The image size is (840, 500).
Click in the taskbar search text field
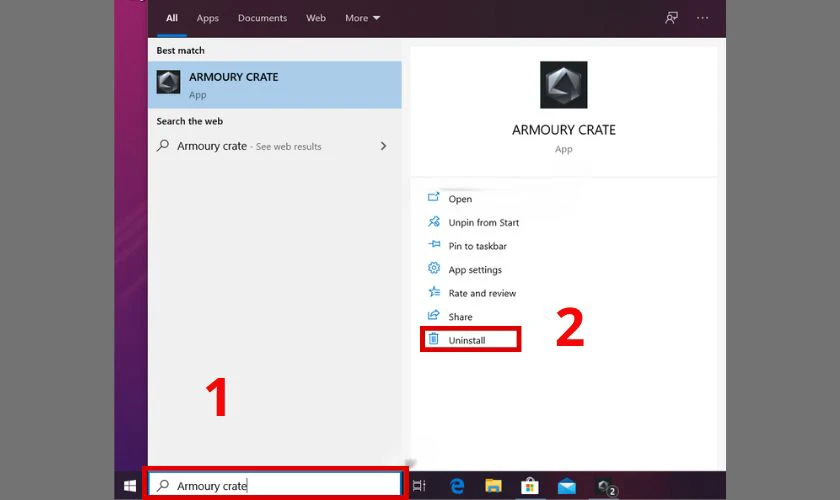click(275, 486)
